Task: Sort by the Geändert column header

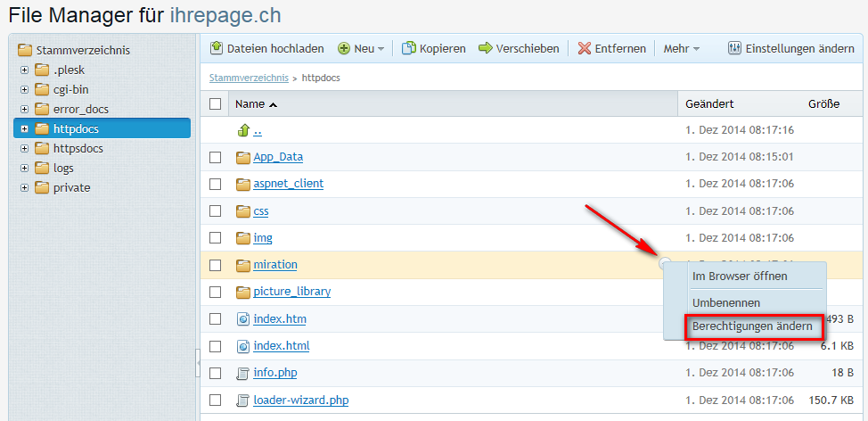Action: 709,104
